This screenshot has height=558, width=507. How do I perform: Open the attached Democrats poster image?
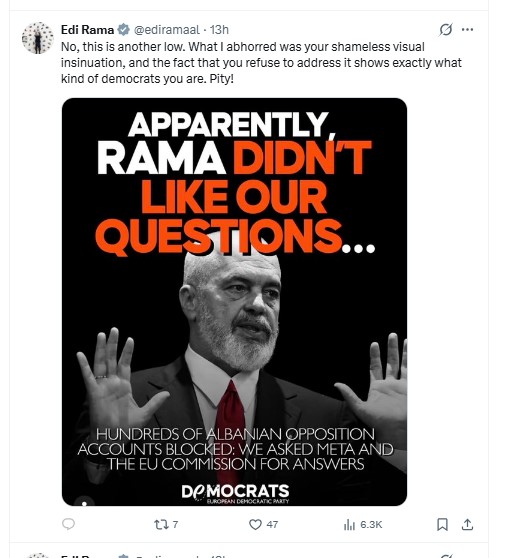(234, 302)
